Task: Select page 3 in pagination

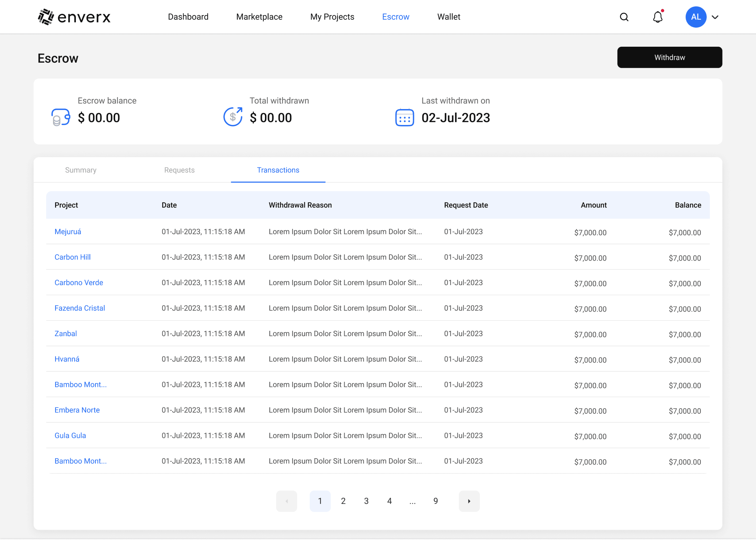Action: (366, 501)
